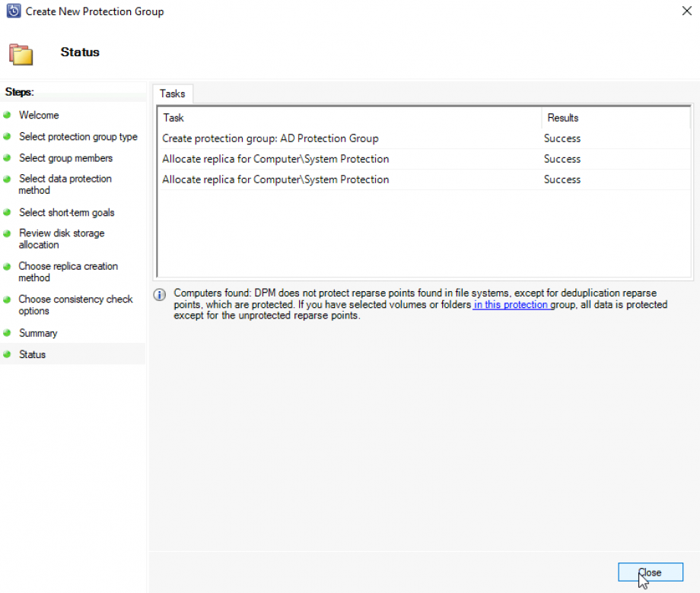
Task: Select the Select protection group type step
Action: point(78,136)
